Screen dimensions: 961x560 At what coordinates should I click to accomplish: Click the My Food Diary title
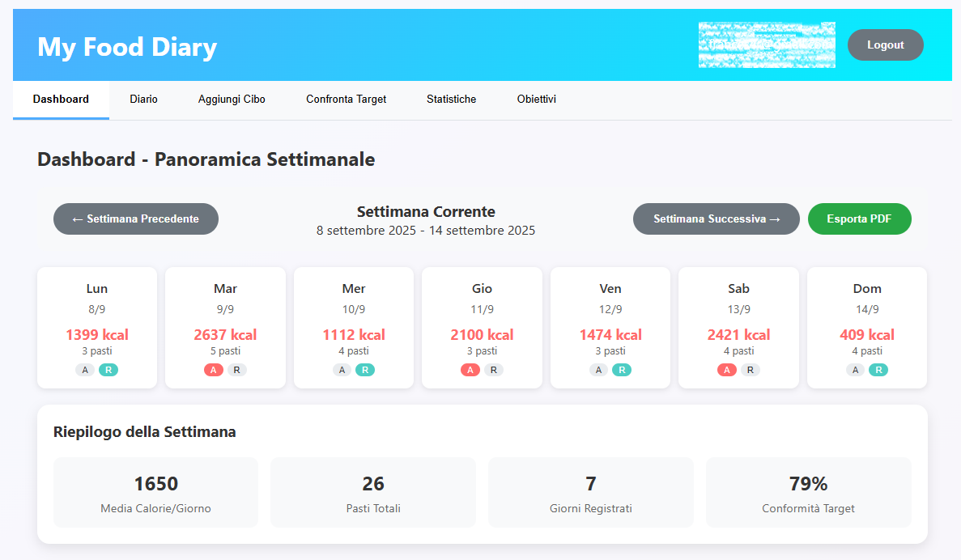click(x=127, y=47)
